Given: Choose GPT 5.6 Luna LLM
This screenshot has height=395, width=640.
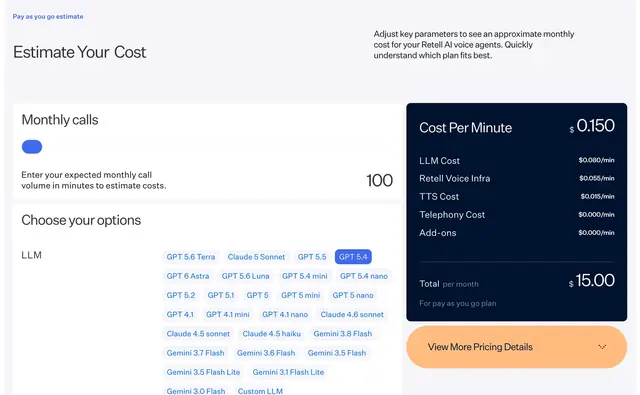Looking at the screenshot, I should pyautogui.click(x=245, y=276).
